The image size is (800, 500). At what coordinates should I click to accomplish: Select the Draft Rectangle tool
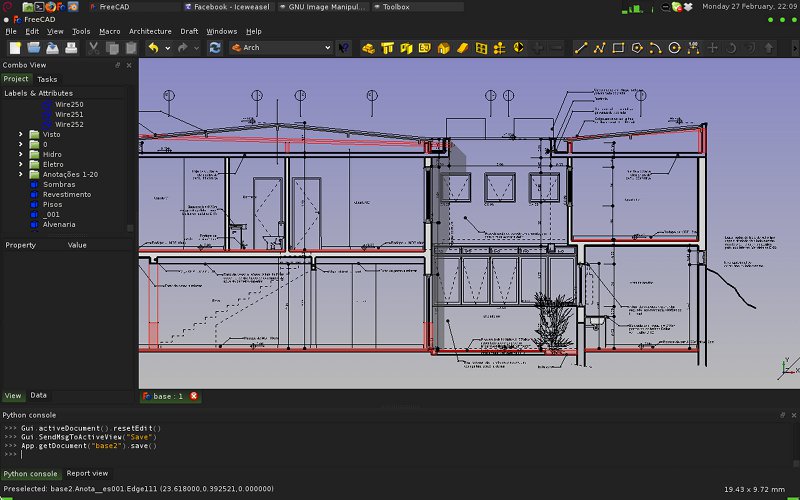618,48
